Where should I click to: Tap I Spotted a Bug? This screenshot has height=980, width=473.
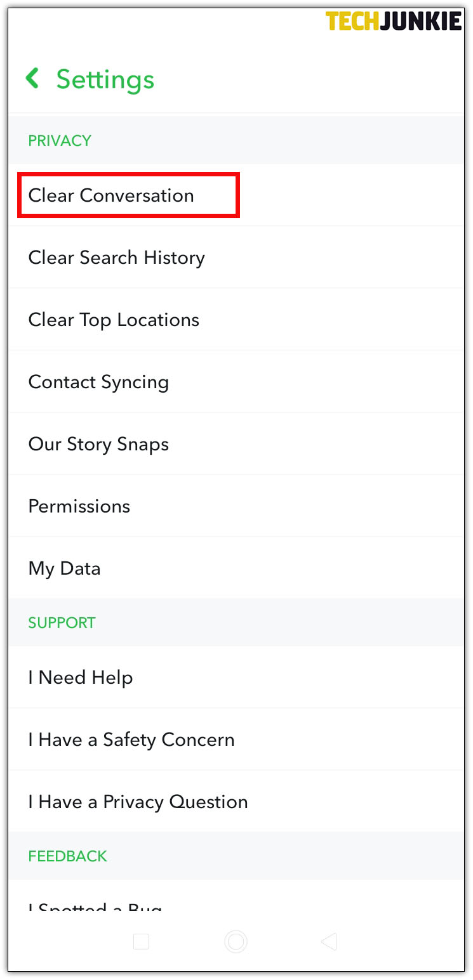(95, 907)
